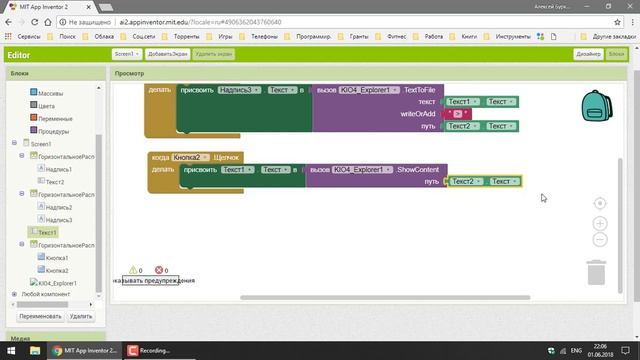This screenshot has height=360, width=640.
Task: Click ENG language indicator
Action: coord(576,351)
